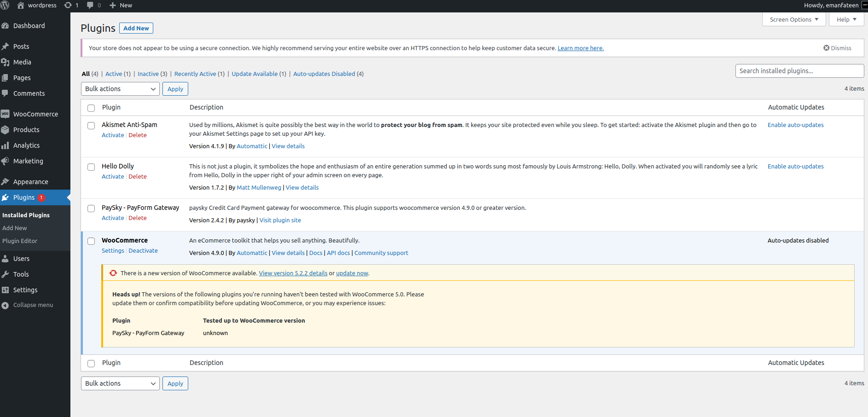Open Posts pushpin icon
Screen dimensions: 868x417
(6, 46)
